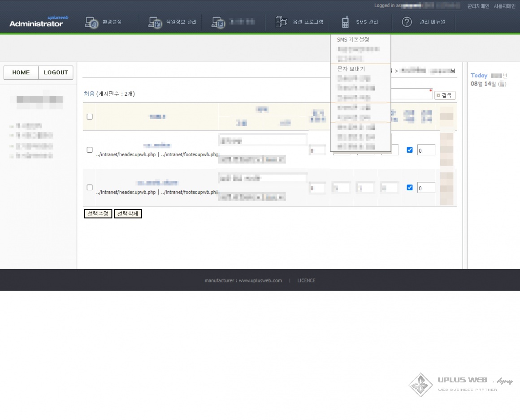
Task: Click the 관리 메뉴얼 question mark icon
Action: (x=407, y=22)
